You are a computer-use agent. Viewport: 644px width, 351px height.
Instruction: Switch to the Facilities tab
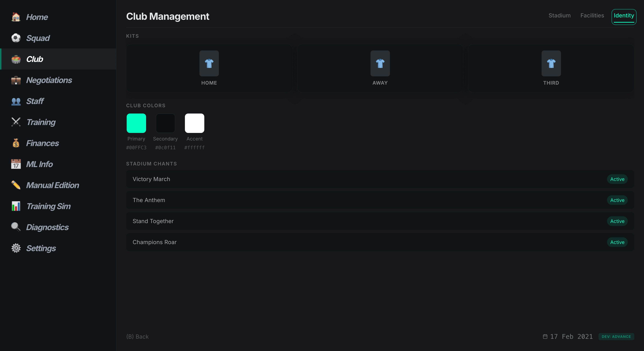click(592, 15)
